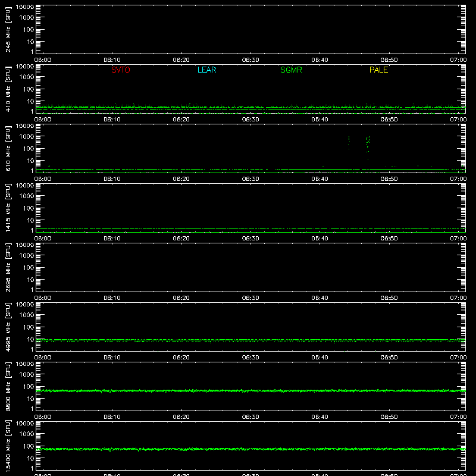Click 06:20 tick label under 2695 MHz plot
The width and height of the screenshot is (476, 476).
pyautogui.click(x=181, y=298)
